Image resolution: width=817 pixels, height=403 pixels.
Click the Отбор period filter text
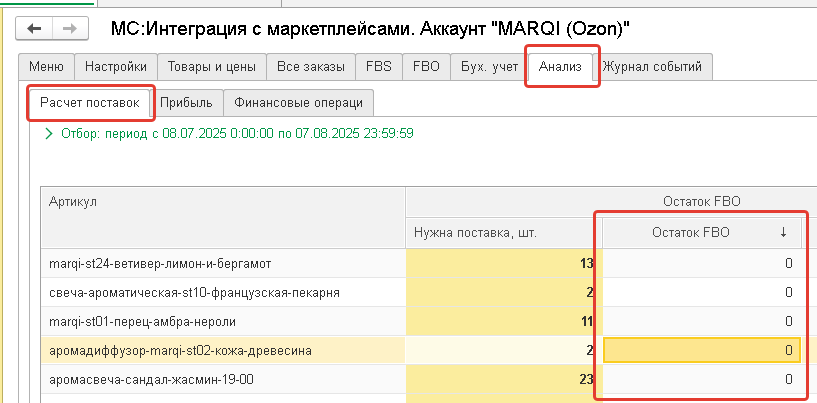point(237,134)
